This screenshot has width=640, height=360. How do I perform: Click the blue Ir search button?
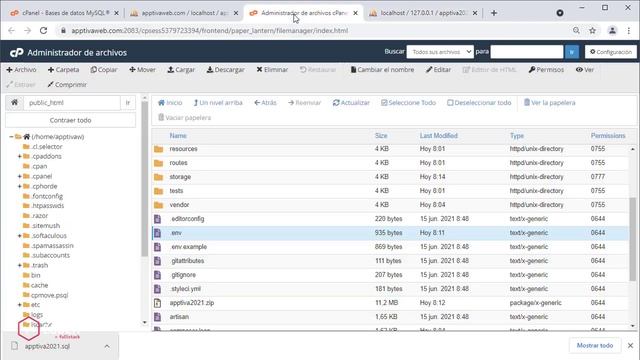pos(572,52)
